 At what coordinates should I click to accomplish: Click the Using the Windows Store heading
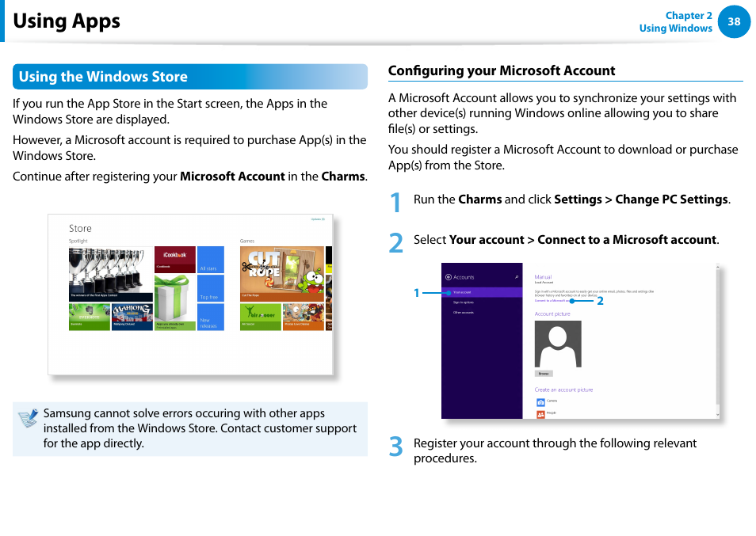(190, 77)
